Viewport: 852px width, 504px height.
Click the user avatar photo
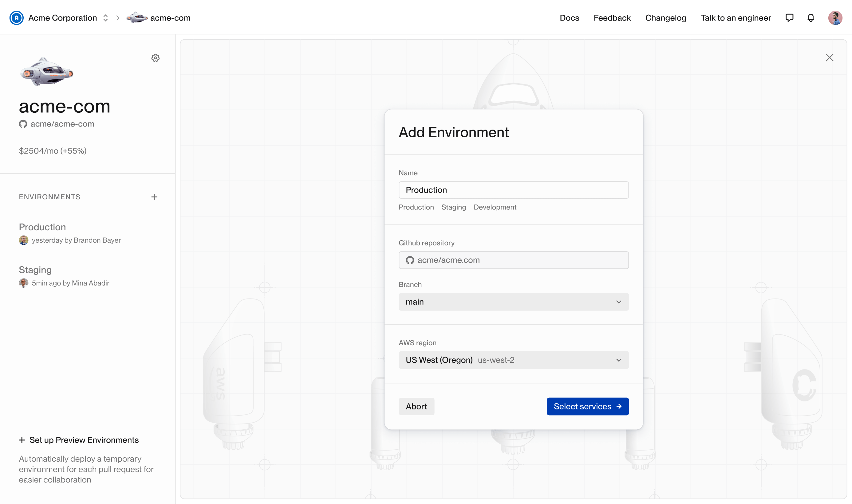pyautogui.click(x=835, y=18)
